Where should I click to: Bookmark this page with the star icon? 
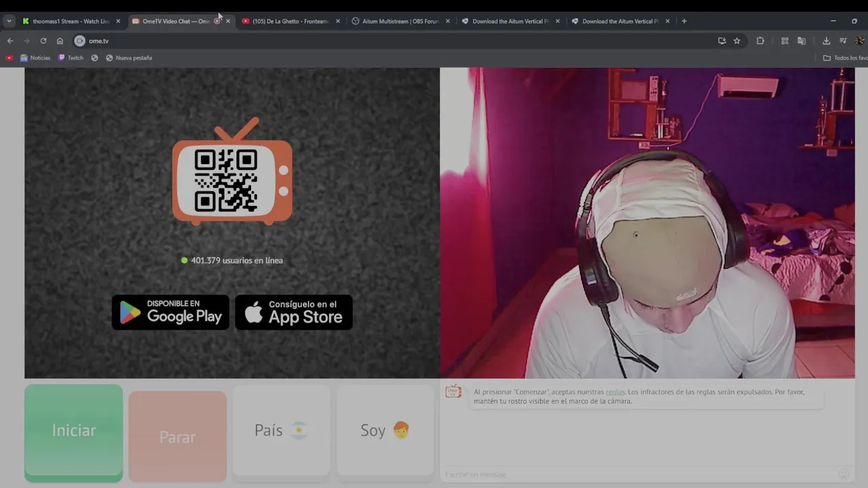737,41
